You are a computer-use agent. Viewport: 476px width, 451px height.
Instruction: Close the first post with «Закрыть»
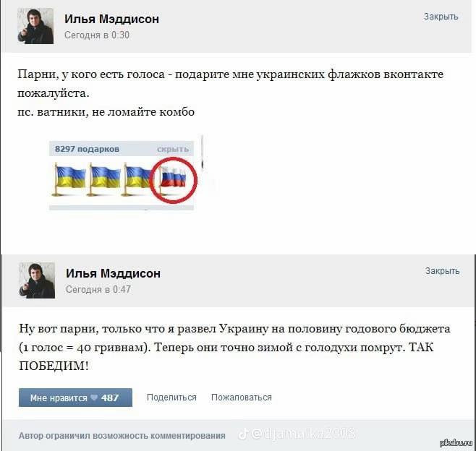point(441,17)
